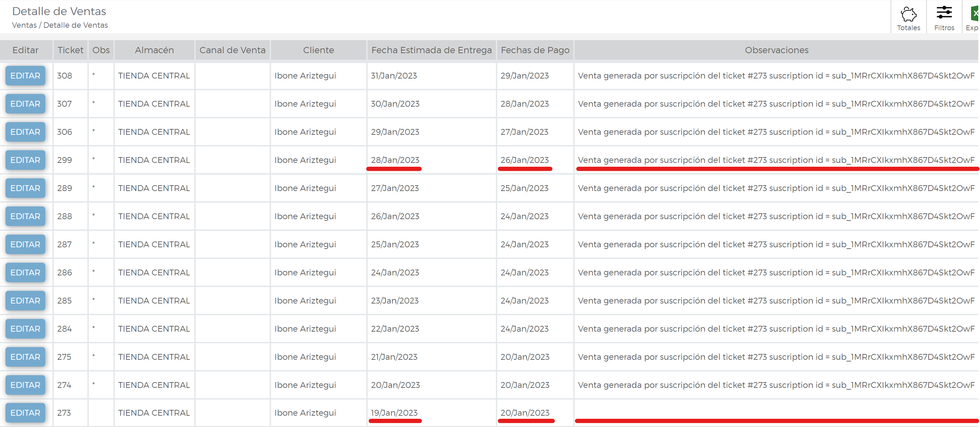This screenshot has height=427, width=980.
Task: Click Ibone Ariztegui in row 307
Action: coord(305,104)
